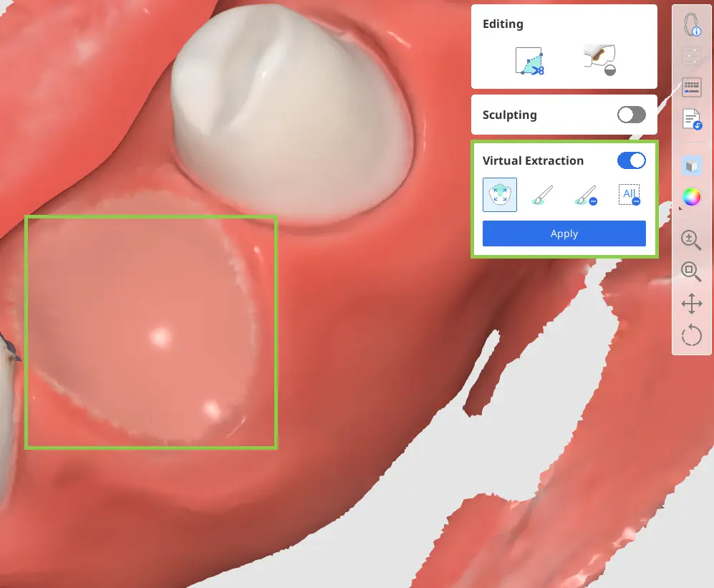Open the color wheel display mode
Viewport: 714px width, 588px height.
[691, 197]
